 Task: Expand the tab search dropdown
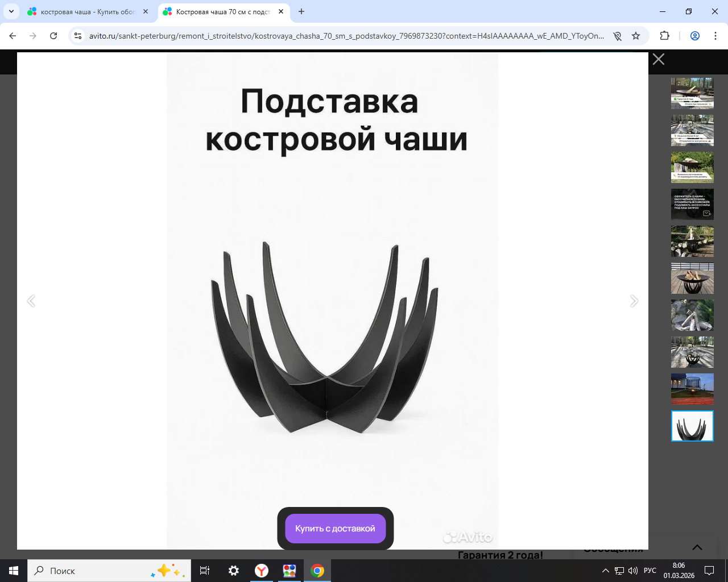pyautogui.click(x=11, y=11)
